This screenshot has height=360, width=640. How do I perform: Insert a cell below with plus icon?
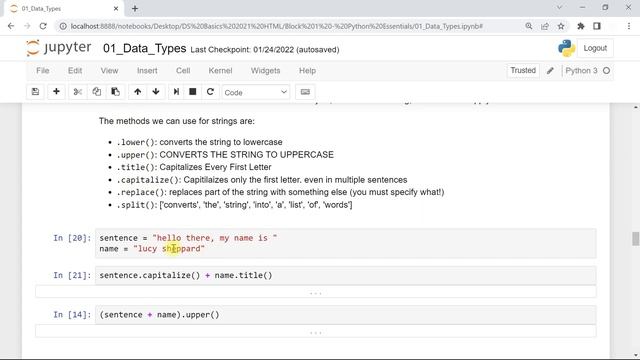(x=56, y=92)
